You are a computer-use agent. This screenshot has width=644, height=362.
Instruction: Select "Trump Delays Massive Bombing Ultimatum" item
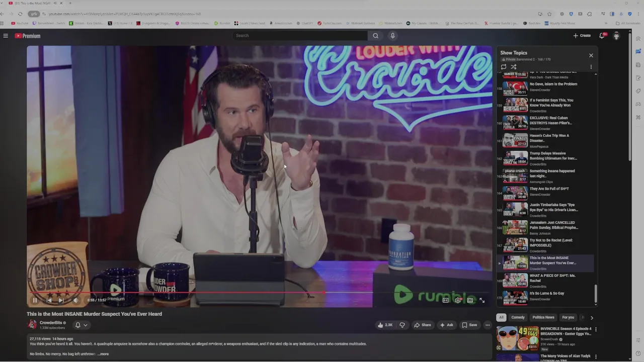tap(545, 158)
